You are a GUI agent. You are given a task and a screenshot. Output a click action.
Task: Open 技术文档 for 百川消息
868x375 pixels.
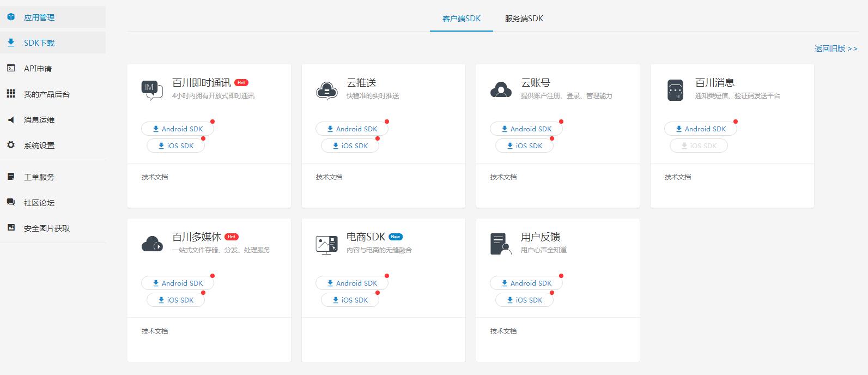(x=678, y=177)
